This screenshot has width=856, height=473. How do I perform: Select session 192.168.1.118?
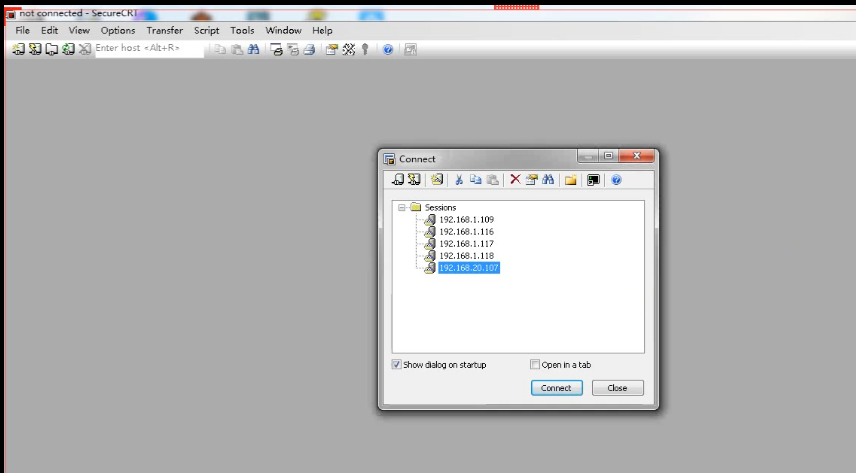pyautogui.click(x=466, y=256)
